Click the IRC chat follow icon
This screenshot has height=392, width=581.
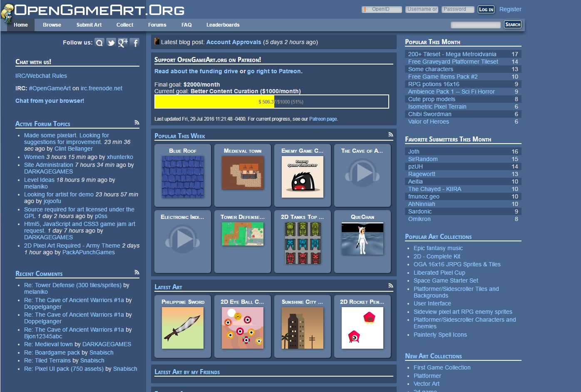(99, 42)
